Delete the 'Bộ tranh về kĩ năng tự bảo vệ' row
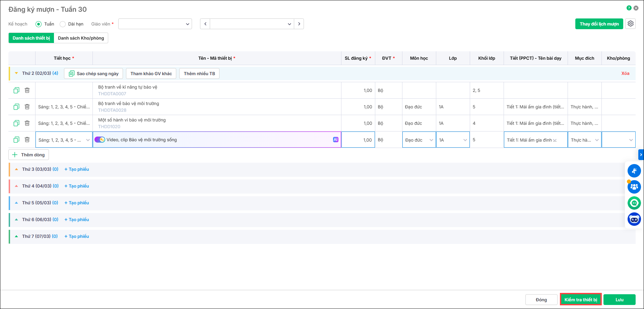The height and width of the screenshot is (309, 644). pyautogui.click(x=27, y=90)
